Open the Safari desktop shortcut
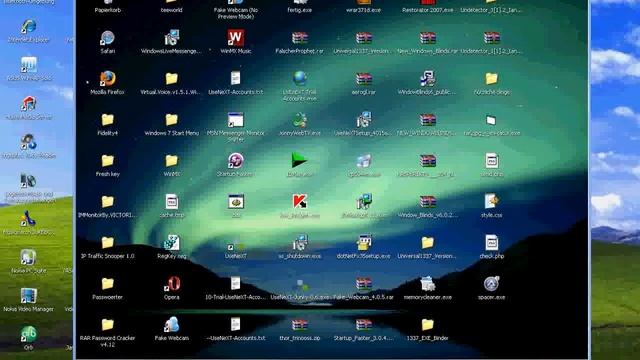The width and height of the screenshot is (640, 360). 107,38
